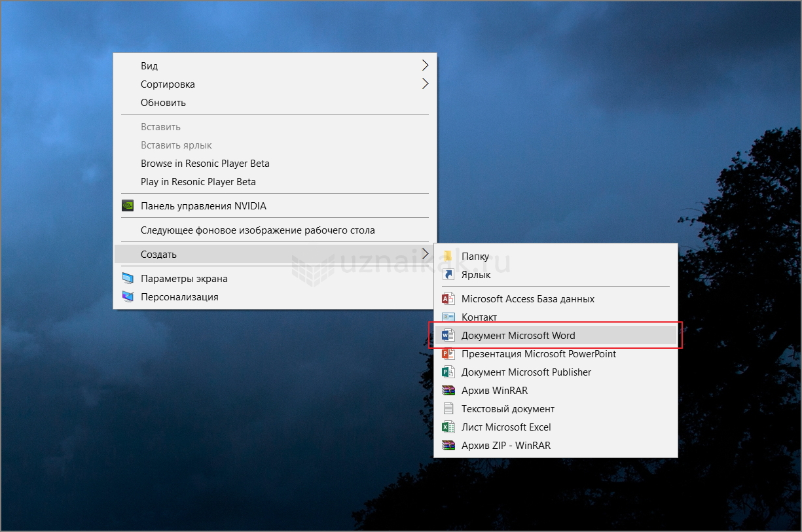
Task: Choose Browse in Resonic Player Beta
Action: (x=205, y=164)
